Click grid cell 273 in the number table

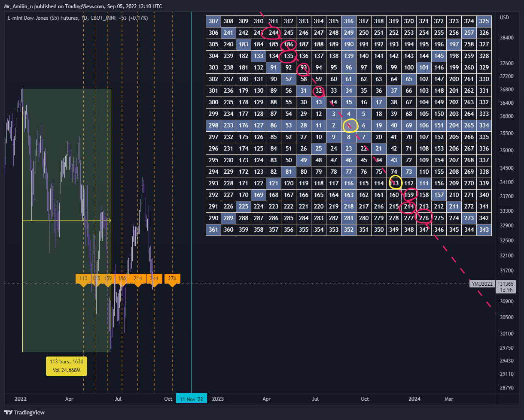coord(469,218)
